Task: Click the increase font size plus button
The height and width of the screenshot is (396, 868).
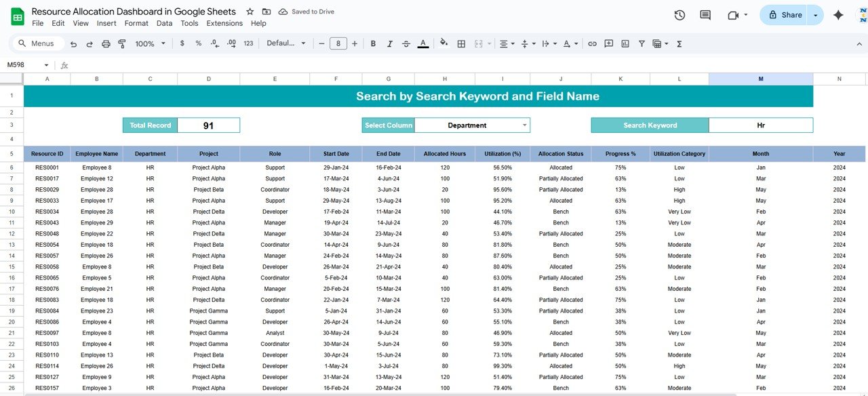Action: click(355, 43)
